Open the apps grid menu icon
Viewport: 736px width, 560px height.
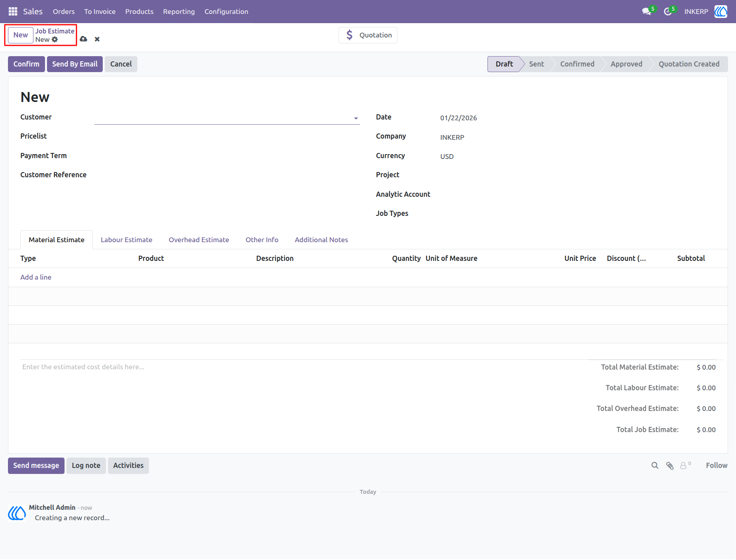[x=13, y=12]
